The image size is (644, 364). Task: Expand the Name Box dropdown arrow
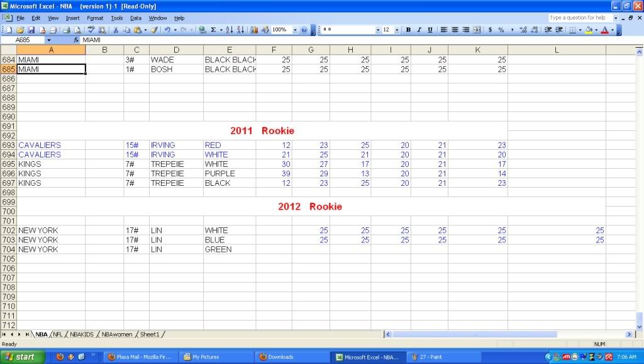[x=49, y=40]
